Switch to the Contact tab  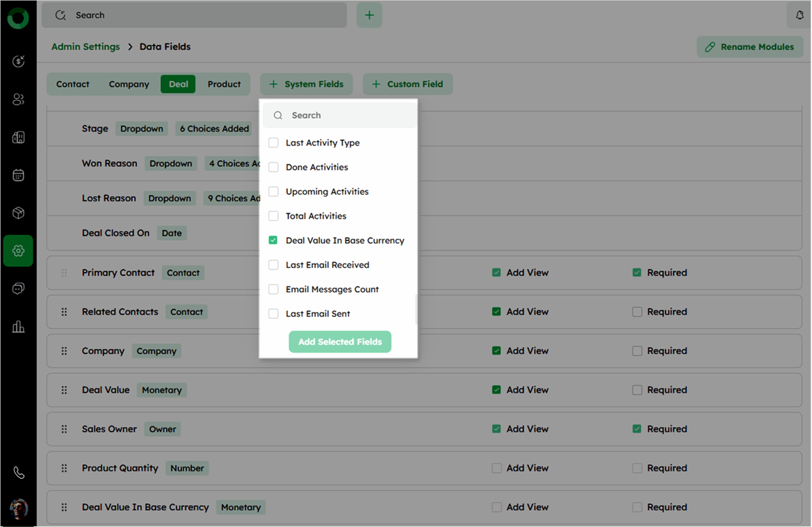72,84
